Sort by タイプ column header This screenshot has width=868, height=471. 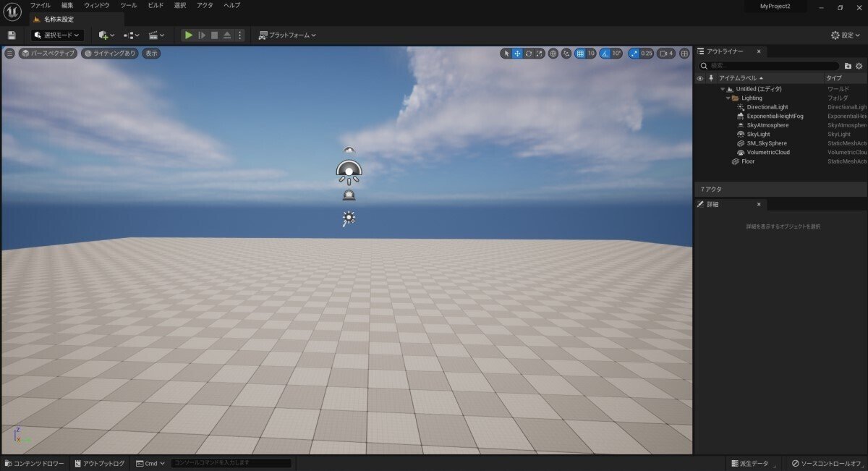pyautogui.click(x=846, y=78)
